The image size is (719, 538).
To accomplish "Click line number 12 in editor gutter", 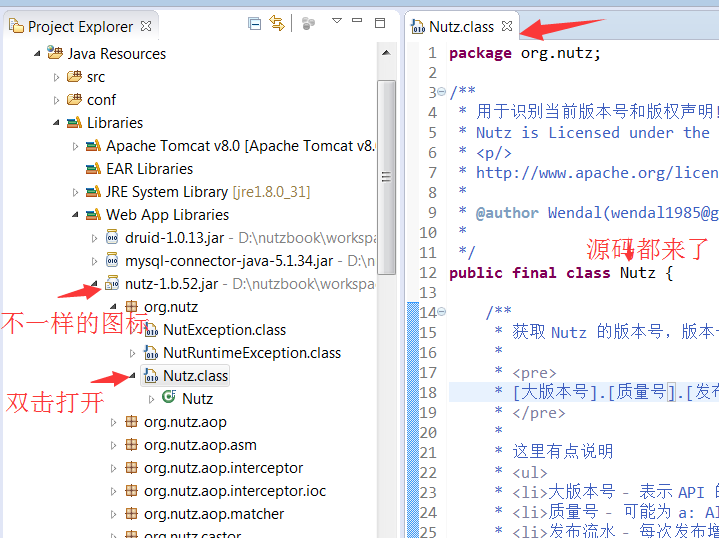I will coord(428,273).
